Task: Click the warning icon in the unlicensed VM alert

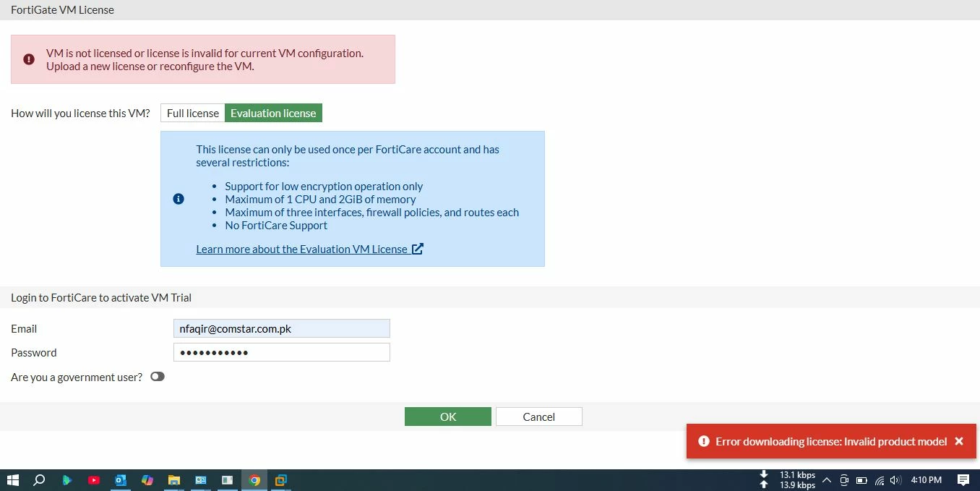Action: click(29, 59)
